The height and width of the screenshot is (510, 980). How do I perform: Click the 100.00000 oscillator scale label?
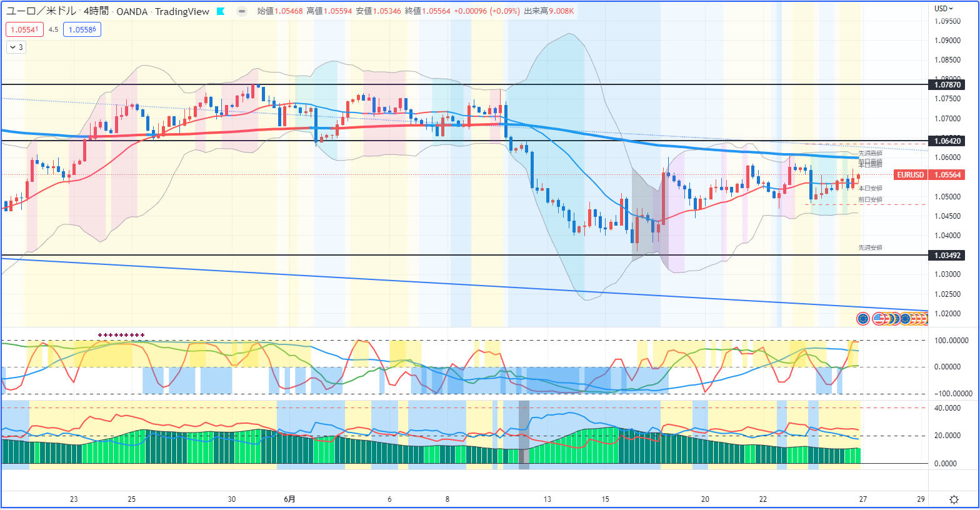tap(951, 341)
